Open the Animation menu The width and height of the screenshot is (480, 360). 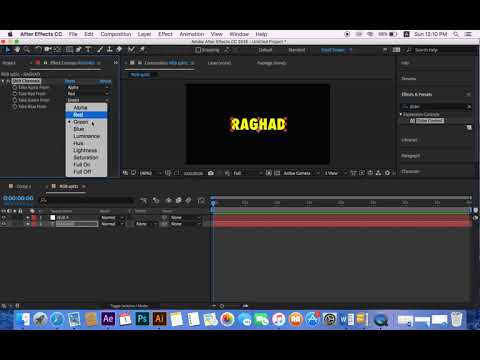tap(192, 34)
